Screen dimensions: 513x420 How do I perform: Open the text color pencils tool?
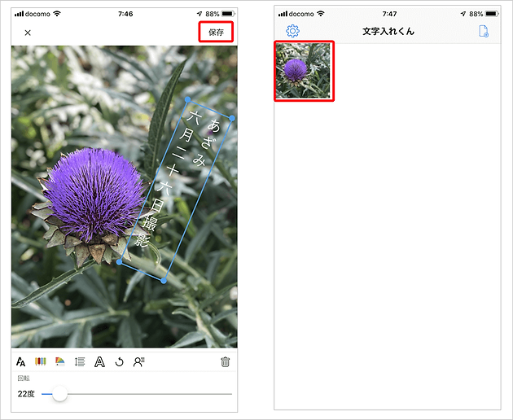(41, 361)
